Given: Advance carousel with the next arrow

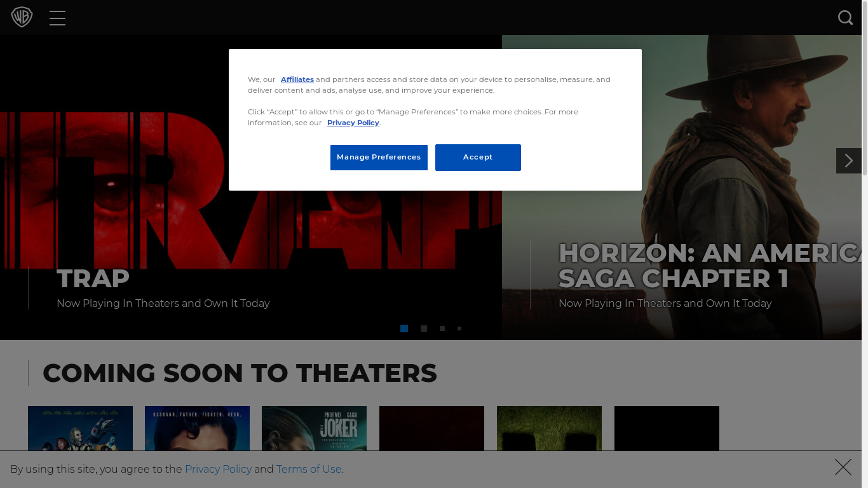Looking at the screenshot, I should click(x=848, y=161).
